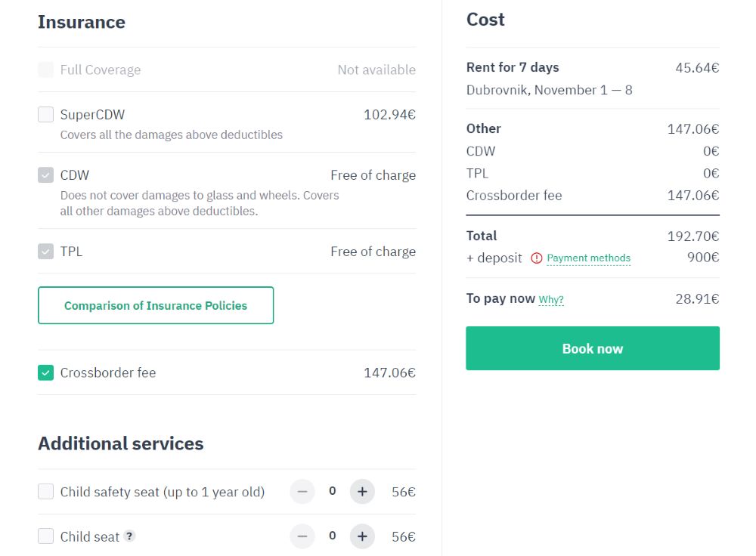Open the Payment methods link
This screenshot has height=556, width=756.
tap(588, 258)
